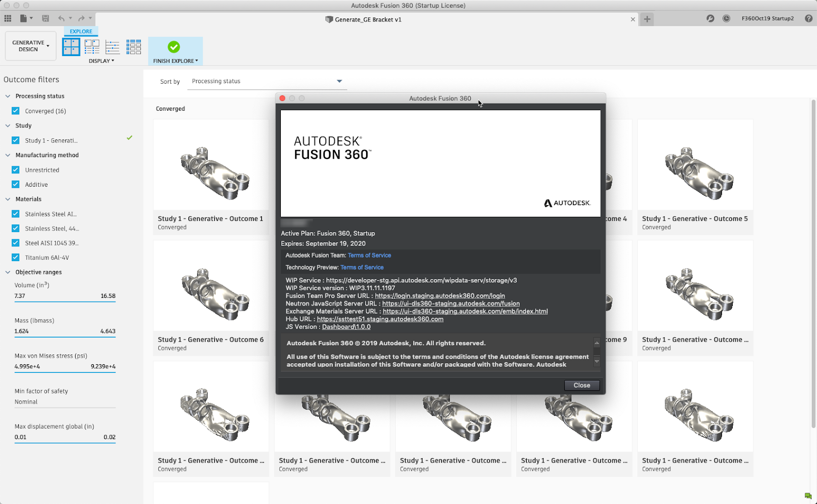
Task: Open a new design tab with plus
Action: coord(647,19)
